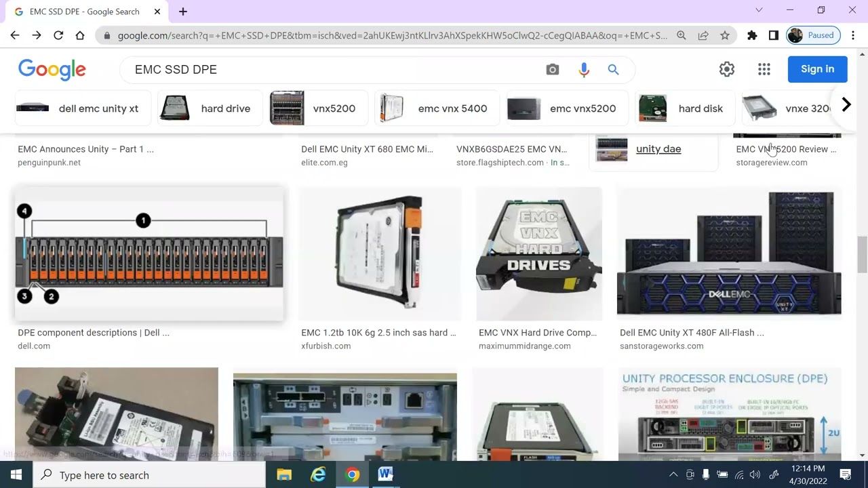868x488 pixels.
Task: Select the EMC SSD DPE - Google Search tab
Action: pyautogui.click(x=85, y=12)
